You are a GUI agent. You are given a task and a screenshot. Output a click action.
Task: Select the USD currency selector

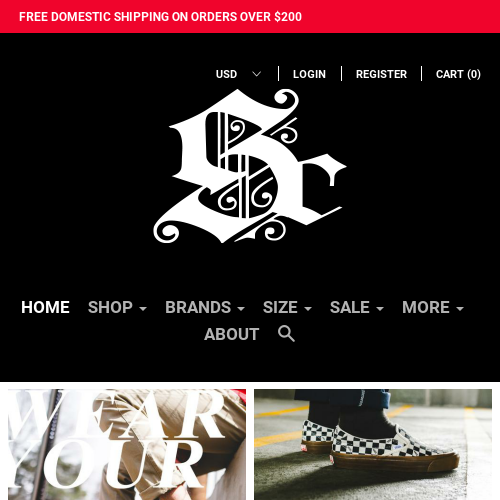pyautogui.click(x=239, y=74)
